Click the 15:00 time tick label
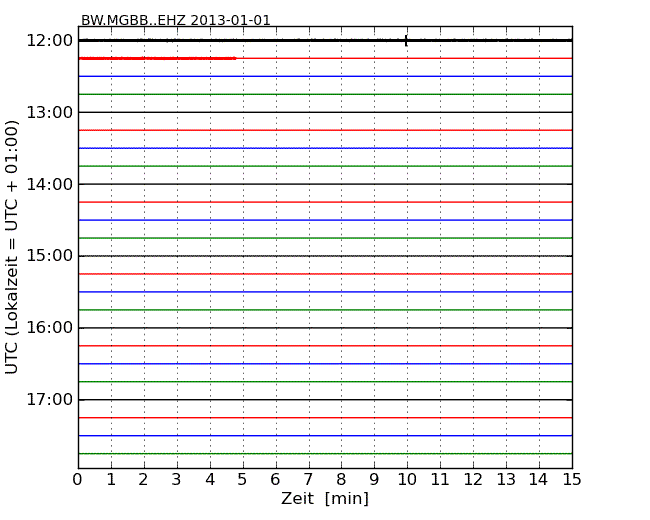The image size is (650, 520). pyautogui.click(x=49, y=256)
